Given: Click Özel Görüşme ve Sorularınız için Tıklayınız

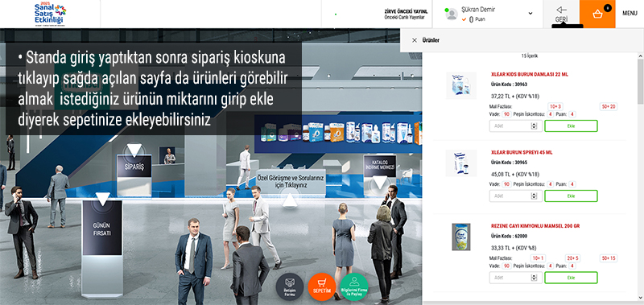Looking at the screenshot, I should coord(291,181).
